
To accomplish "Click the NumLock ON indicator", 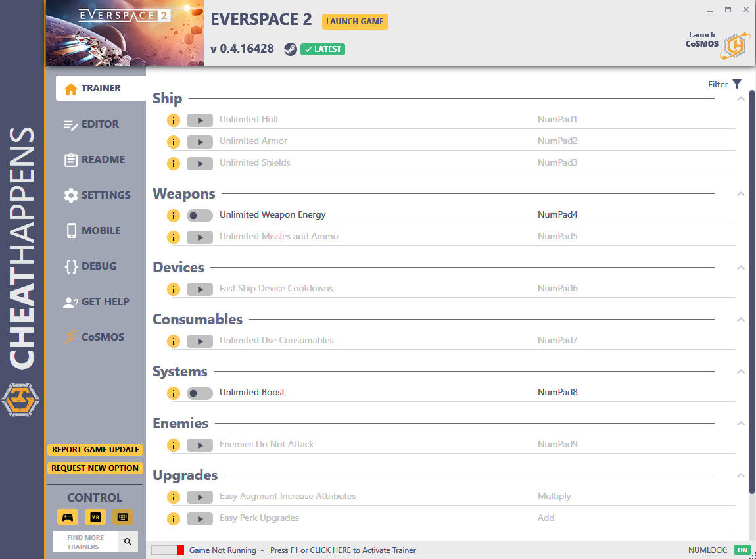I will click(742, 550).
